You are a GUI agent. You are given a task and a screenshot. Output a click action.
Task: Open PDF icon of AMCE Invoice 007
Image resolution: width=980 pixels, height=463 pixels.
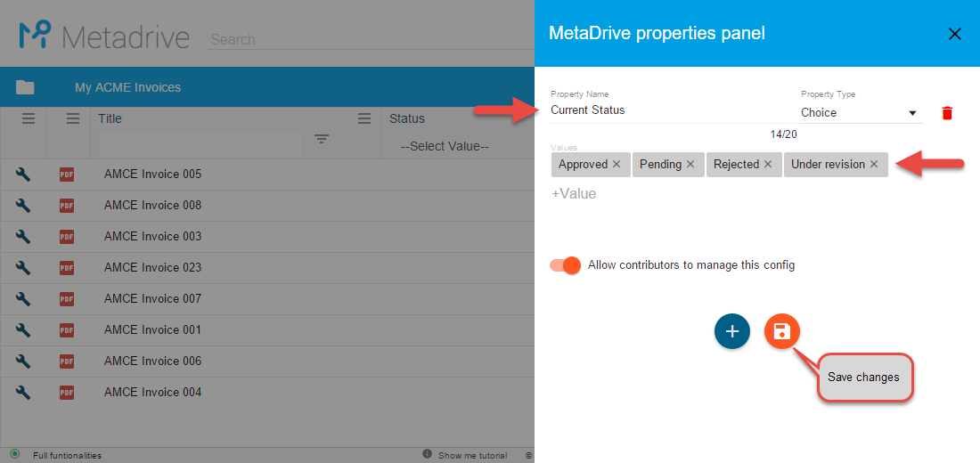[66, 299]
